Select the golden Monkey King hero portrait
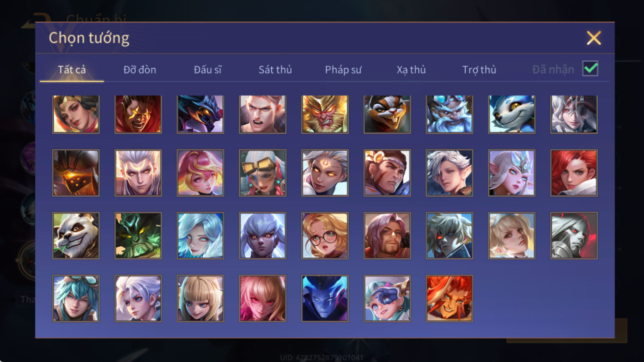644x362 pixels. click(x=325, y=114)
